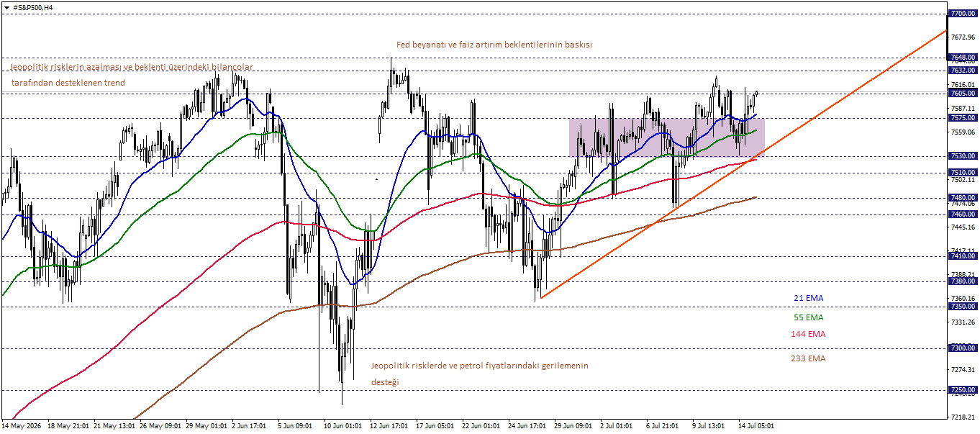Viewport: 980px width, 434px height.
Task: Click the 55 EMA legend label
Action: [809, 317]
